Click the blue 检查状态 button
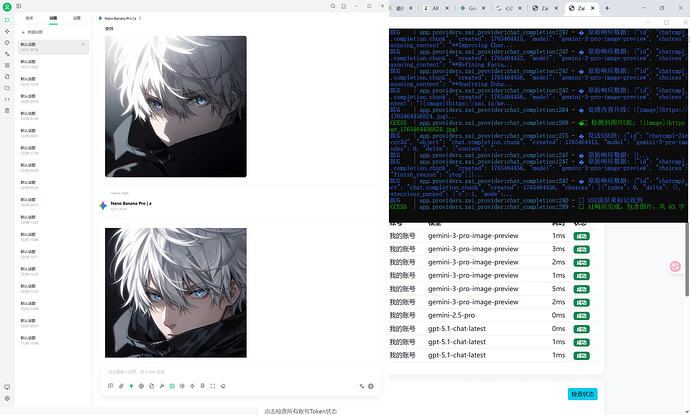 [583, 394]
